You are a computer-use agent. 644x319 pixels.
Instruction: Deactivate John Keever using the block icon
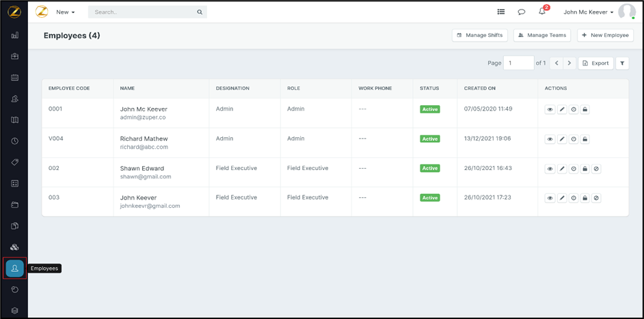597,198
